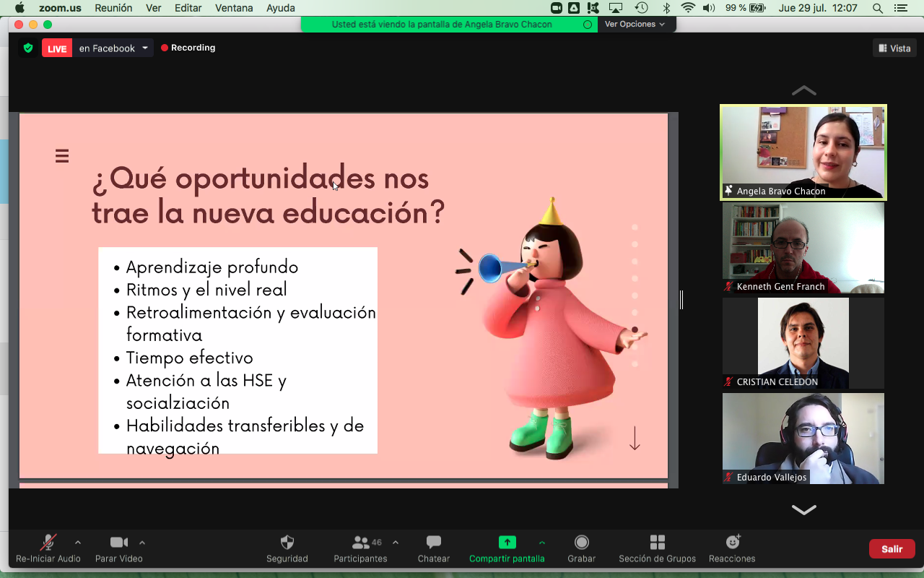Image resolution: width=924 pixels, height=578 pixels.
Task: Change layout with Vista button
Action: click(x=894, y=48)
